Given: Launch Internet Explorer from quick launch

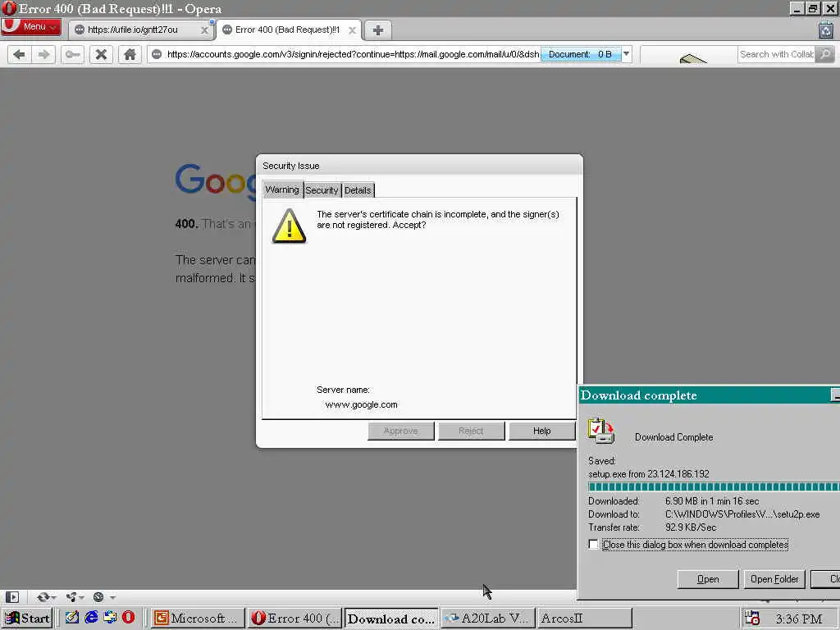Looking at the screenshot, I should (91, 618).
